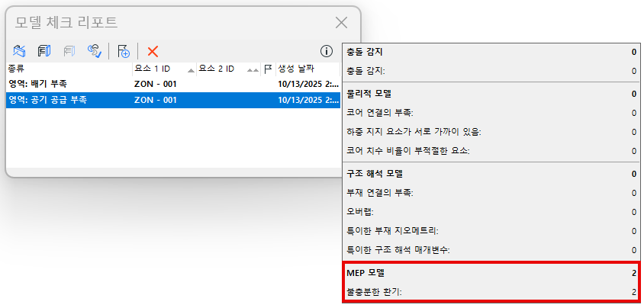Click the 코어 연결의 부족: entry

[380, 113]
